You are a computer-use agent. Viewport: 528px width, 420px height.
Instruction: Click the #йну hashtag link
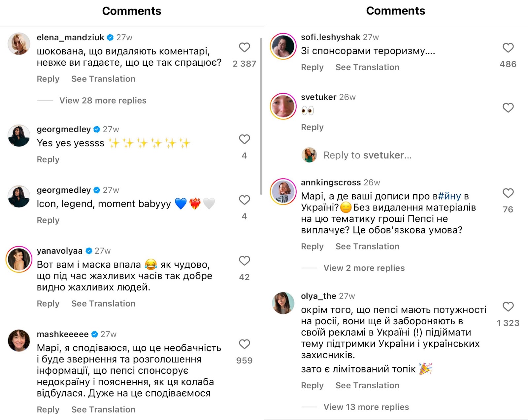(449, 196)
